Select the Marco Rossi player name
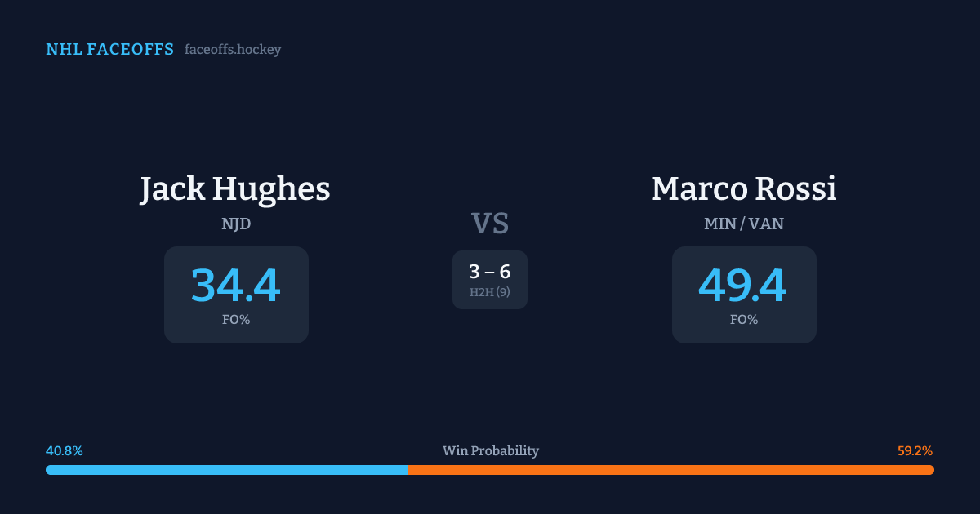Image resolution: width=980 pixels, height=514 pixels. [x=743, y=189]
